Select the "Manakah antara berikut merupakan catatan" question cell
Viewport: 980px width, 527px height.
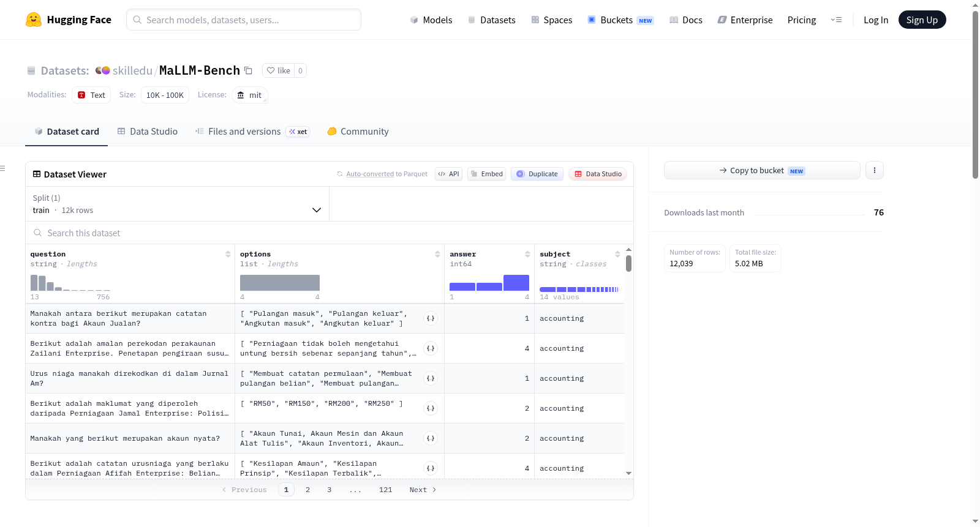[x=130, y=318]
